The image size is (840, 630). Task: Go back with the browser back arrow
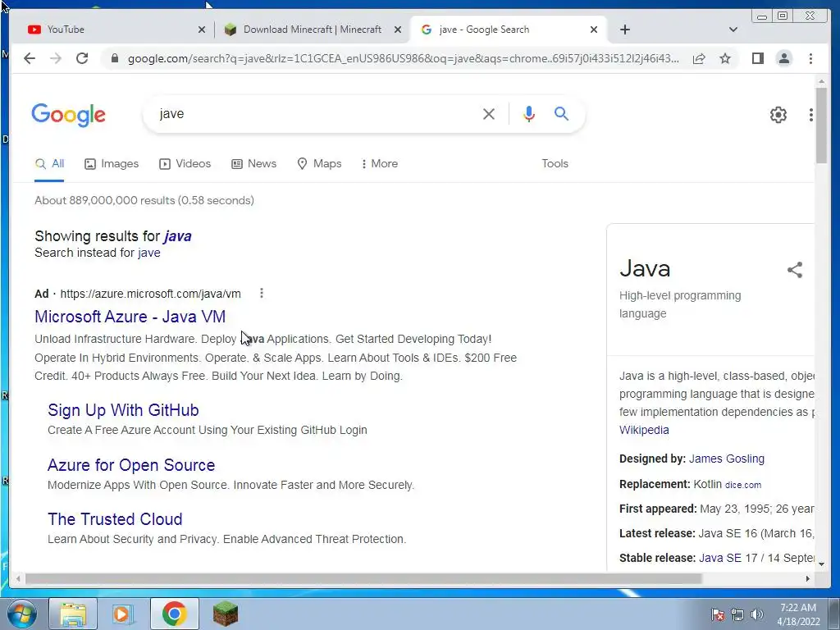click(x=30, y=58)
